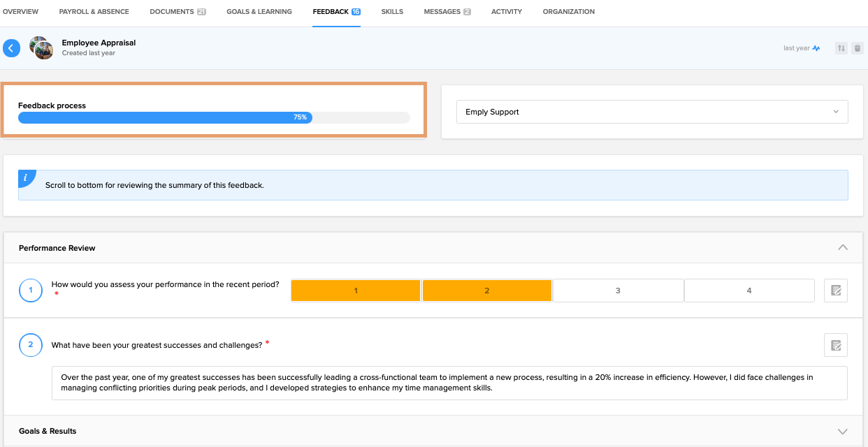The width and height of the screenshot is (868, 447).
Task: Click the blue activity pulse icon
Action: click(816, 48)
